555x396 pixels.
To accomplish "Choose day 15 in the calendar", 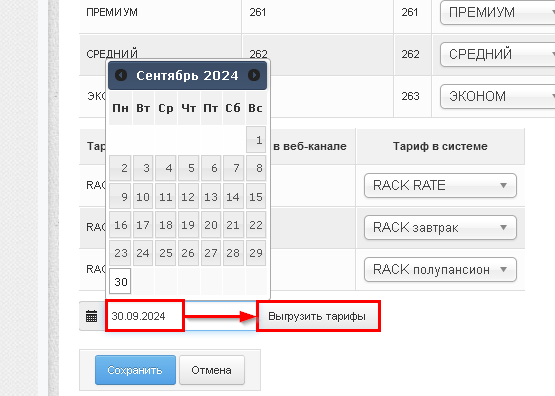I will point(256,196).
